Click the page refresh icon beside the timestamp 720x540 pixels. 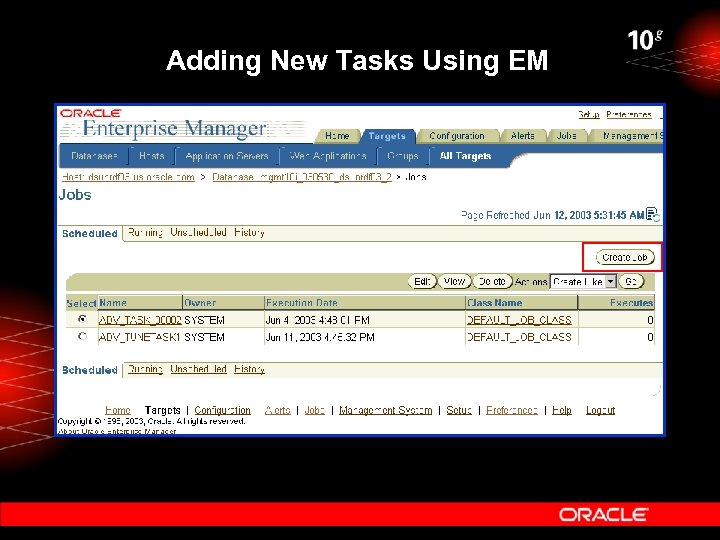tap(652, 214)
